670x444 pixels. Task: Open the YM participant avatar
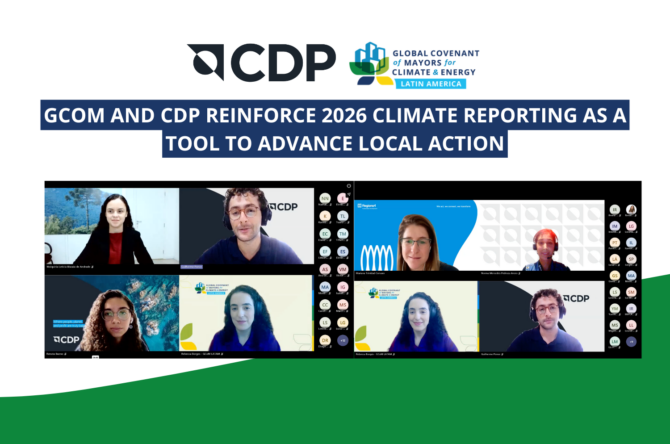coord(614,308)
